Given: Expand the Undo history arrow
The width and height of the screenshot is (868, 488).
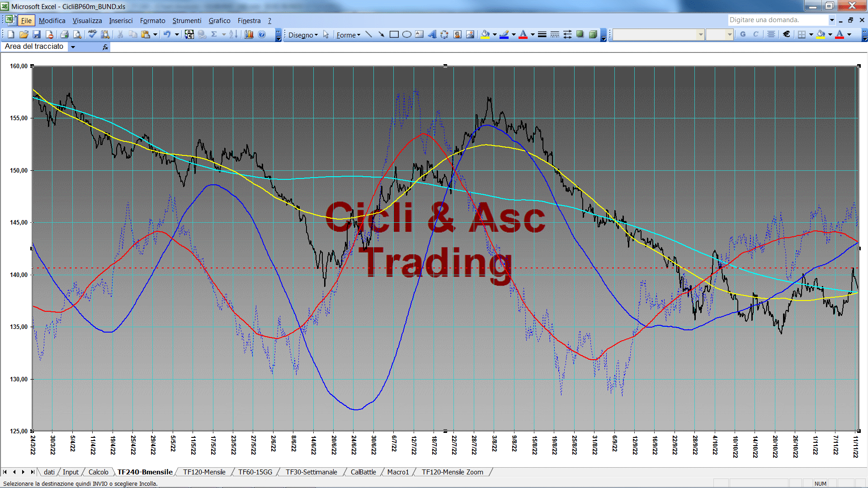Looking at the screenshot, I should (x=177, y=34).
